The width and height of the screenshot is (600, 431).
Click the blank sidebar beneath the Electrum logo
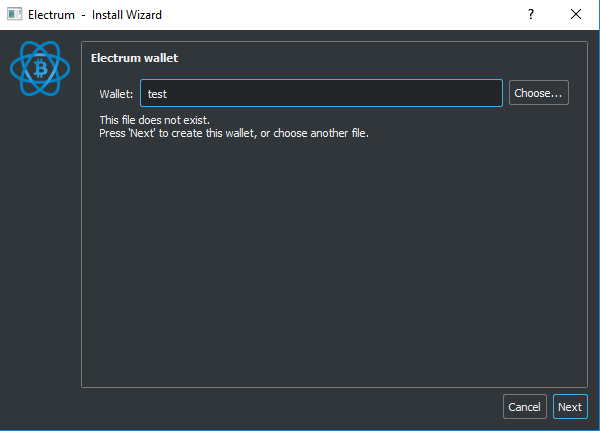click(x=40, y=250)
